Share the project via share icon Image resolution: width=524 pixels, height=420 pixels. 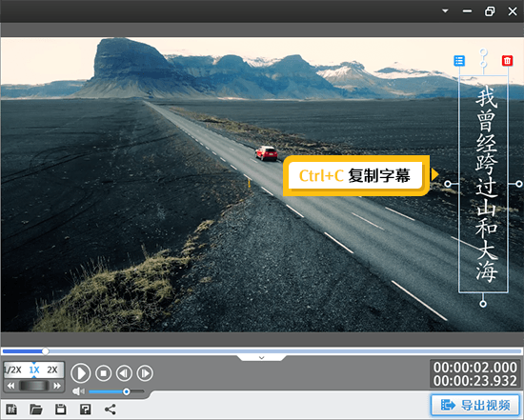[111, 410]
